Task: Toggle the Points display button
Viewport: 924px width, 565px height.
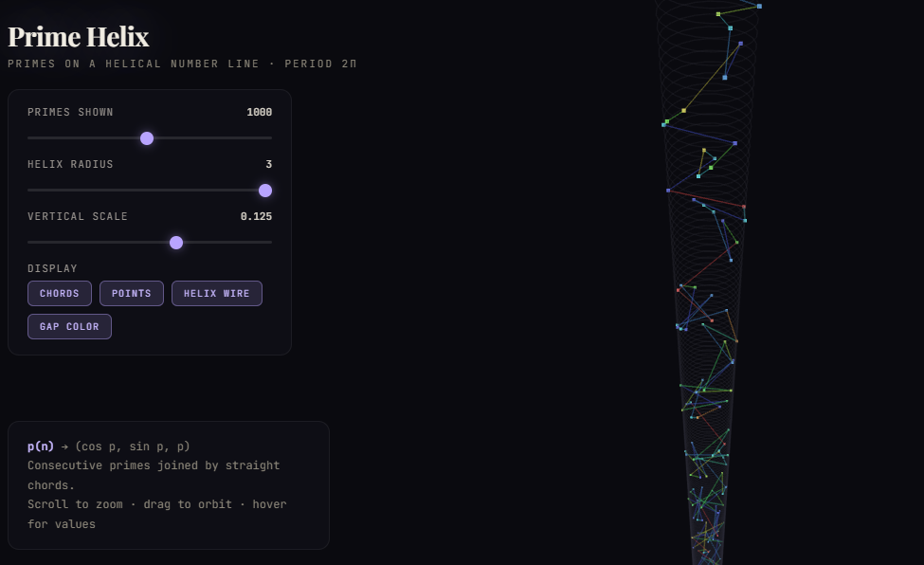Action: pyautogui.click(x=132, y=294)
